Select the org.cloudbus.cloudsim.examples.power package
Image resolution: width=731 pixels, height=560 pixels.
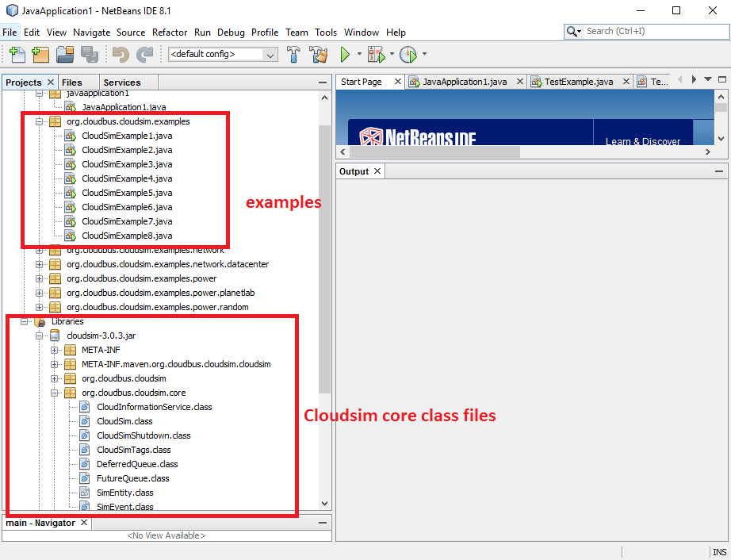pyautogui.click(x=142, y=279)
